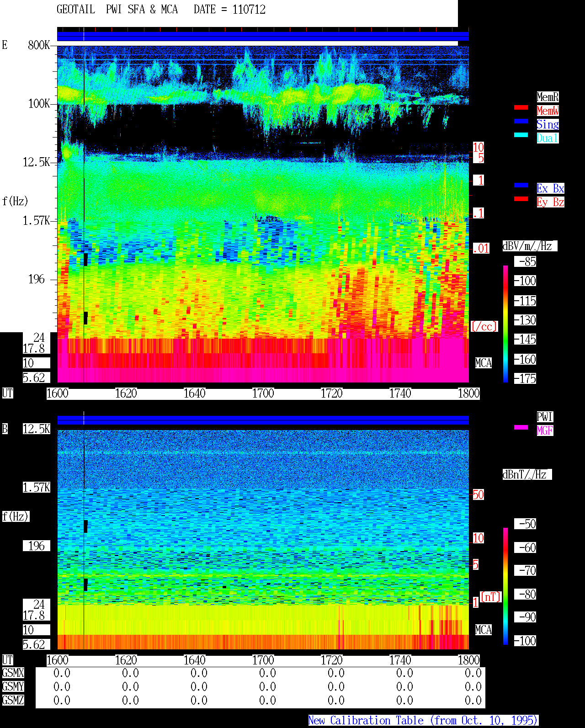This screenshot has height=728, width=585.
Task: Click the 'GEOTAIL PWI SFA & MCA' title text
Action: pos(117,10)
